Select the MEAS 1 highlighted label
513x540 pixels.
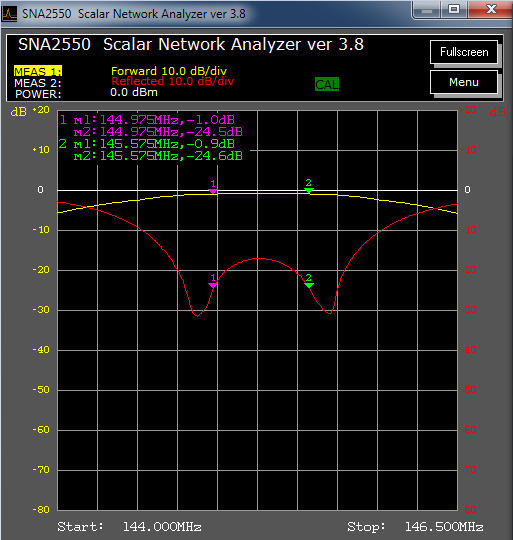pyautogui.click(x=38, y=71)
